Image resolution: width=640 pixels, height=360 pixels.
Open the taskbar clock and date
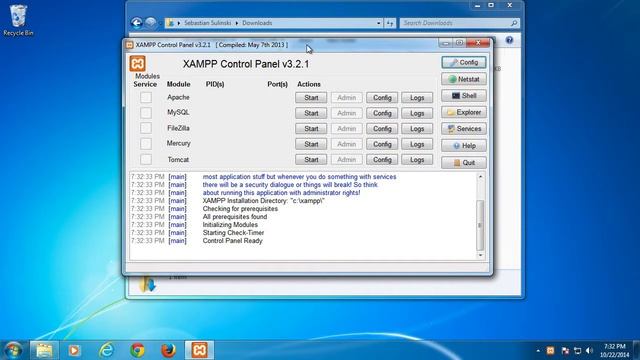coord(614,351)
